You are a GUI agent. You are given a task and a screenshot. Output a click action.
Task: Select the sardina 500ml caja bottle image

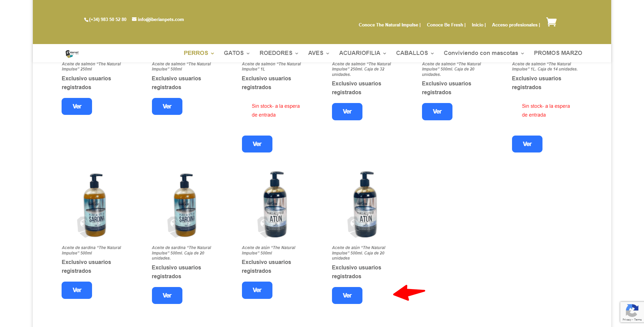pyautogui.click(x=184, y=205)
